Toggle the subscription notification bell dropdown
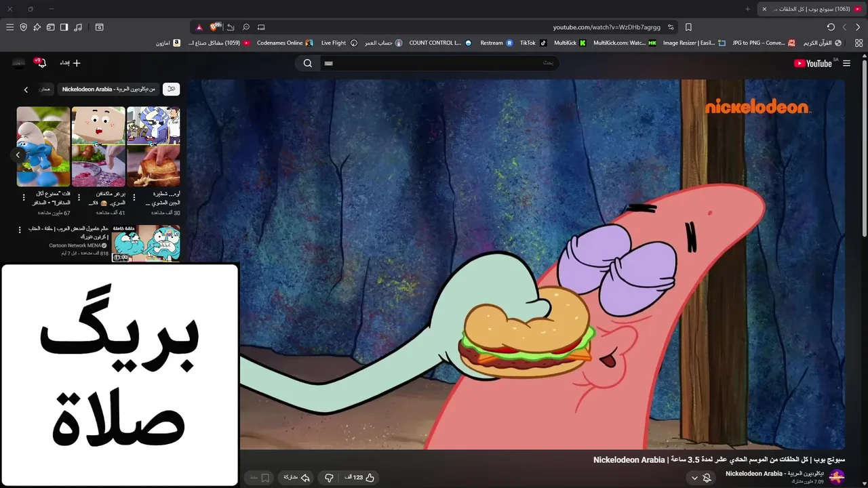Image resolution: width=868 pixels, height=488 pixels. coord(701,478)
